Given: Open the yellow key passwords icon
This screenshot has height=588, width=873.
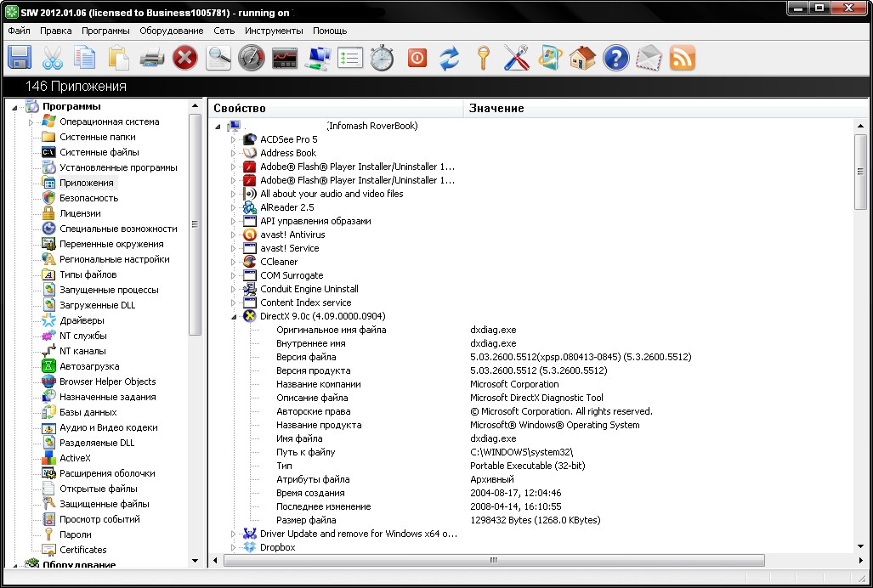Looking at the screenshot, I should [483, 58].
